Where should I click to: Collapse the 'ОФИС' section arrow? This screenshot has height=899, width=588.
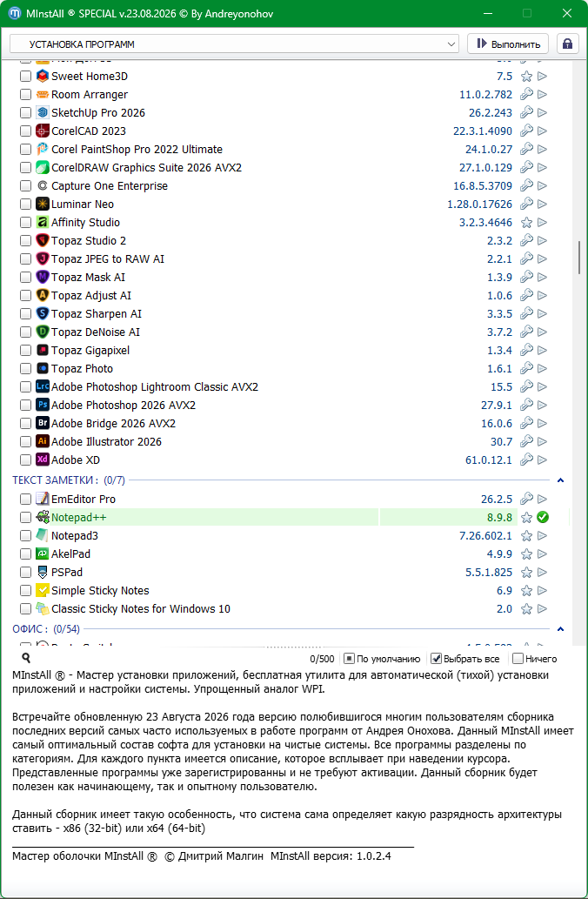point(560,629)
